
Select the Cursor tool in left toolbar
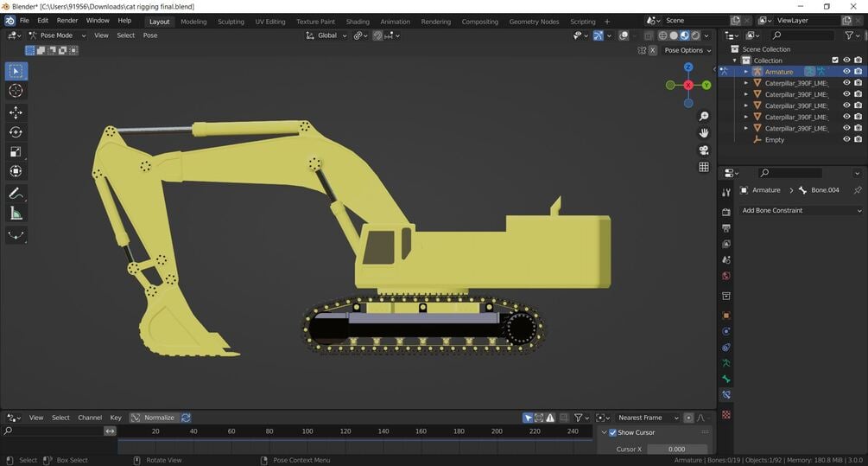tap(16, 91)
